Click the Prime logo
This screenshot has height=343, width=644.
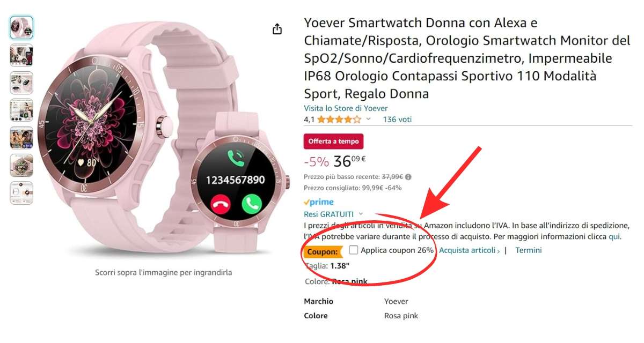point(319,202)
